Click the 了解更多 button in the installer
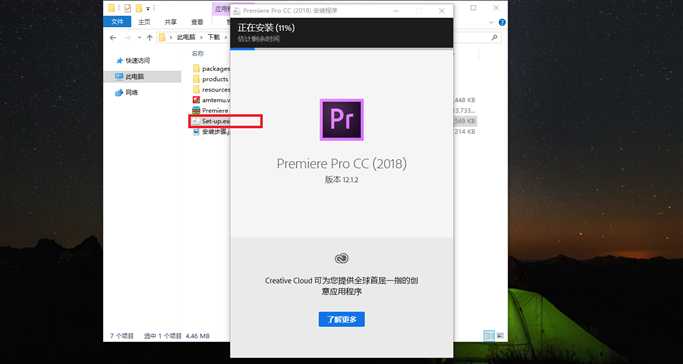This screenshot has height=364, width=683. 342,319
